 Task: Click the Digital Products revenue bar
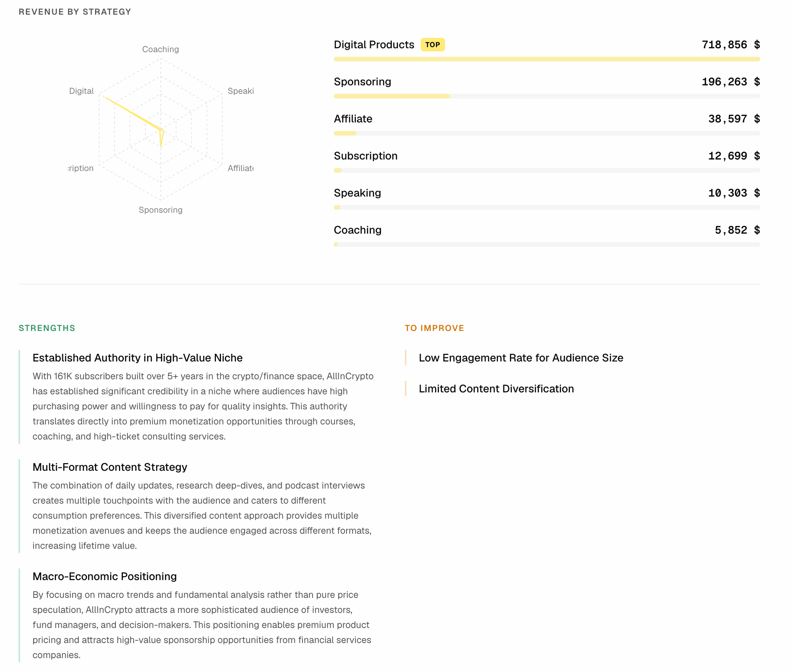click(546, 59)
